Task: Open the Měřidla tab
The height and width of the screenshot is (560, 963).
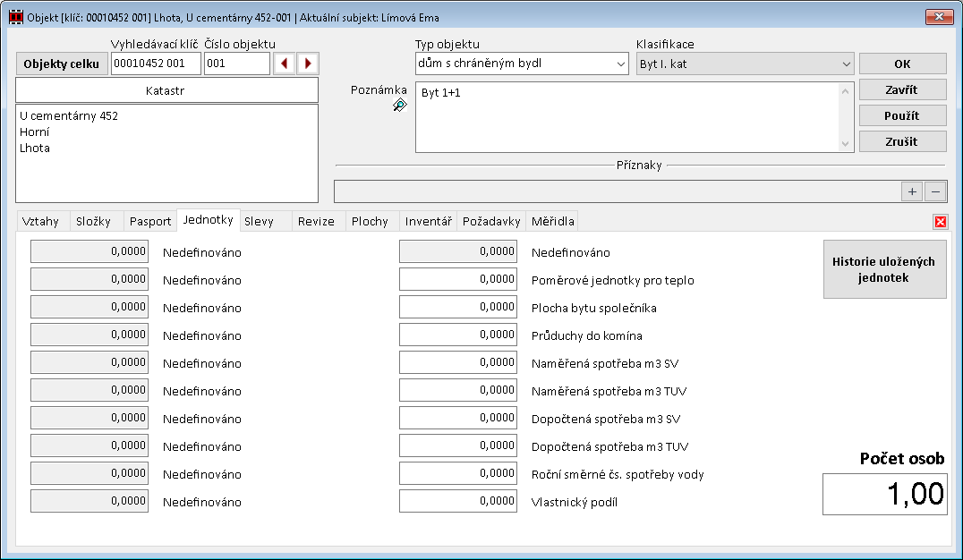Action: tap(552, 221)
